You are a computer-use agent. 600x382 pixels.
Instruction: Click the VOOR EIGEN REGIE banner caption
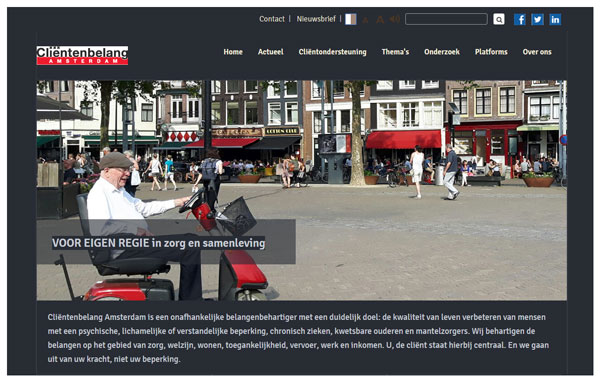pyautogui.click(x=158, y=243)
